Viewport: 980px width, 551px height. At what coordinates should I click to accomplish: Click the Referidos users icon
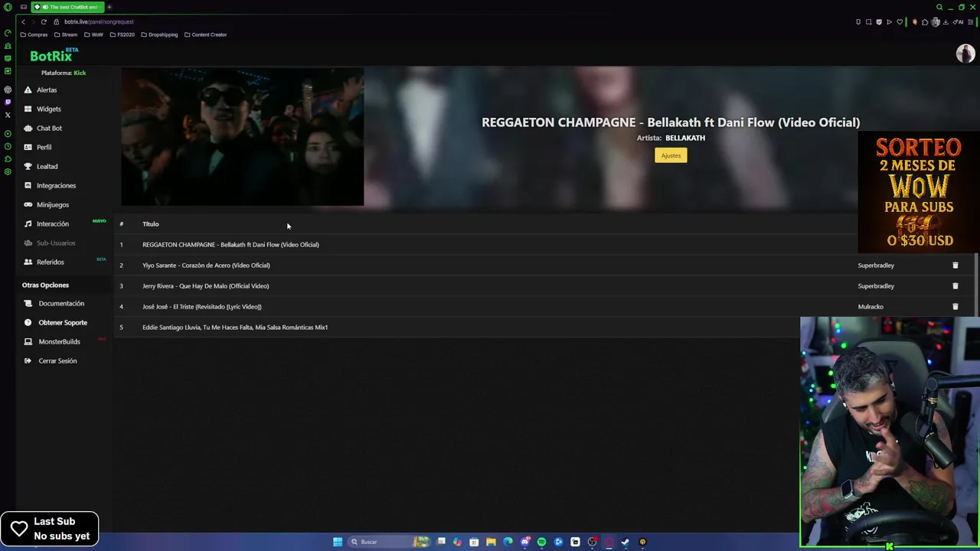pos(28,262)
